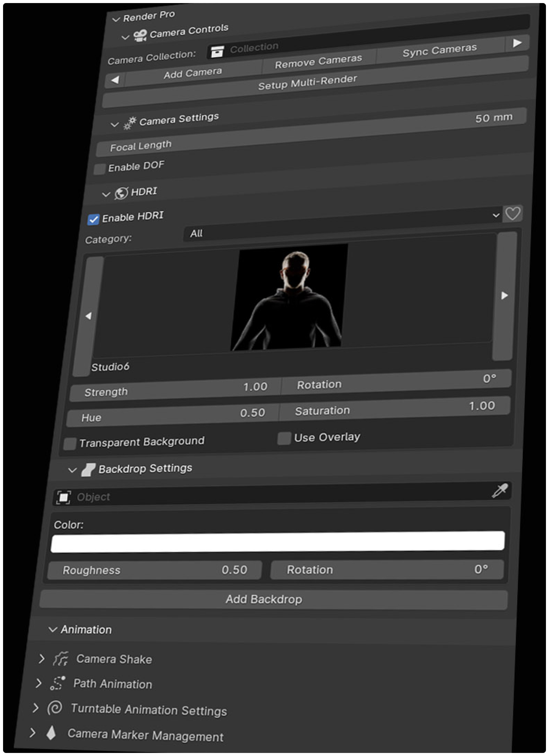Click the Camera Shake icon
This screenshot has height=756, width=549.
[60, 658]
